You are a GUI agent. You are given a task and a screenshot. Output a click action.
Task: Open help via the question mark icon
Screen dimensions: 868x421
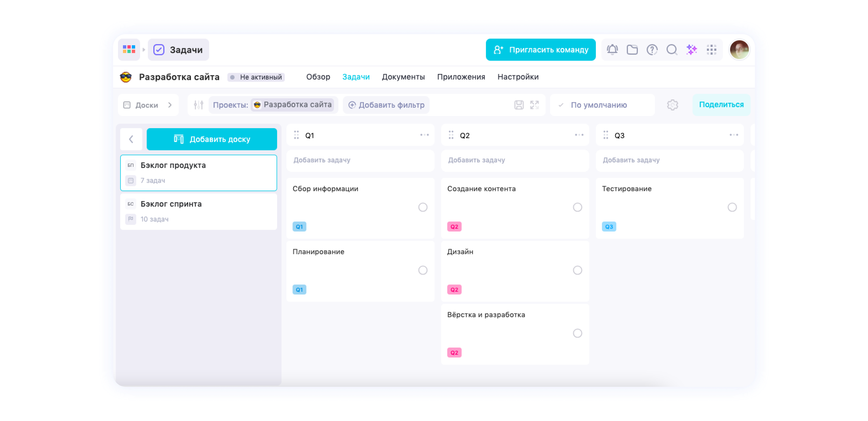pyautogui.click(x=652, y=50)
